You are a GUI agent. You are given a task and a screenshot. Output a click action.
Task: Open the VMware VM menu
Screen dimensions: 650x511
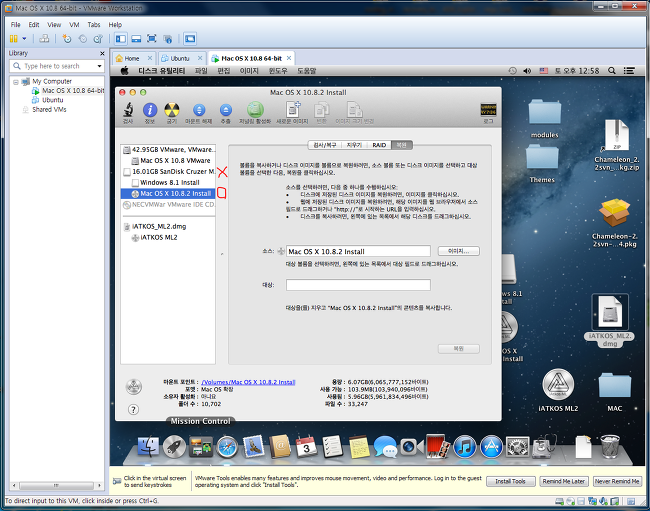[x=74, y=25]
